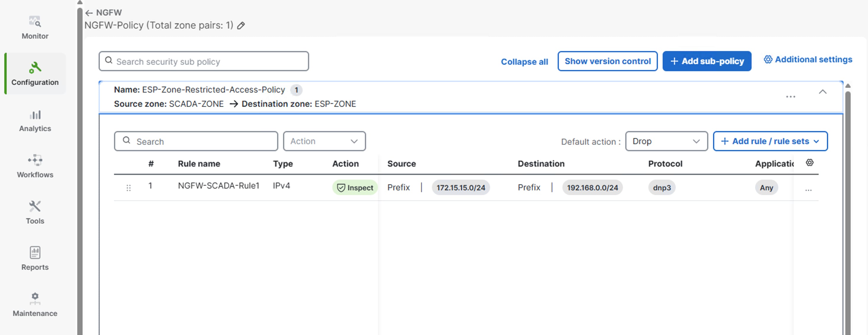The height and width of the screenshot is (335, 868).
Task: Click Show version control button
Action: tap(607, 61)
